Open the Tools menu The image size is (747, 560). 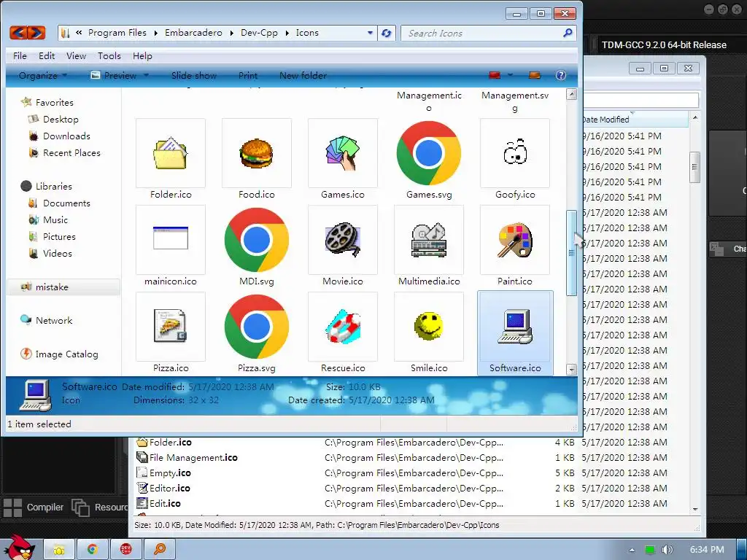point(109,55)
